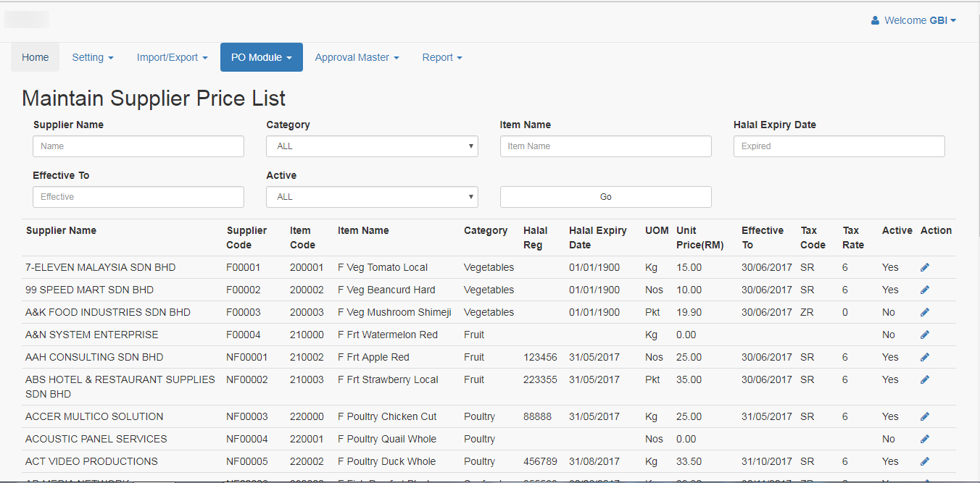This screenshot has width=980, height=483.
Task: Click the Effective To filter field
Action: [x=138, y=197]
